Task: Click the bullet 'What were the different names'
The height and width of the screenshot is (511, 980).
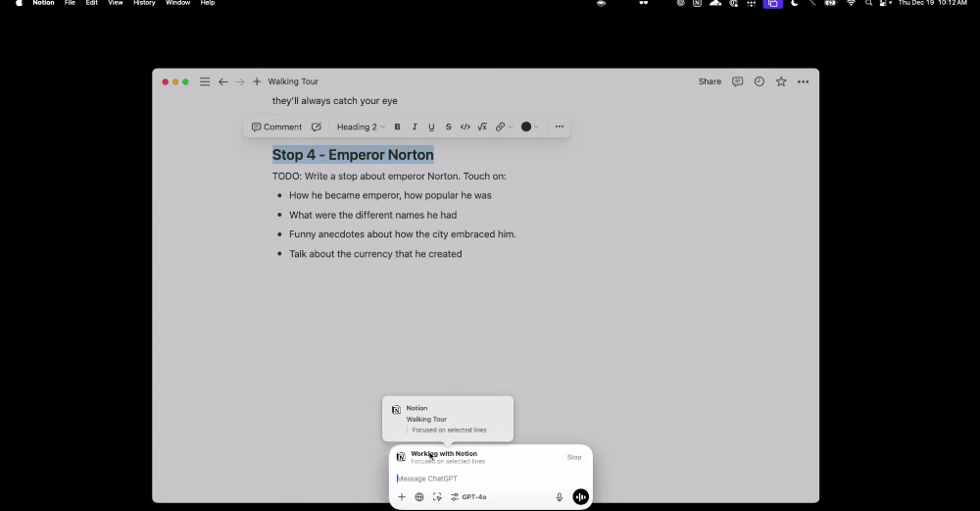Action: point(372,215)
